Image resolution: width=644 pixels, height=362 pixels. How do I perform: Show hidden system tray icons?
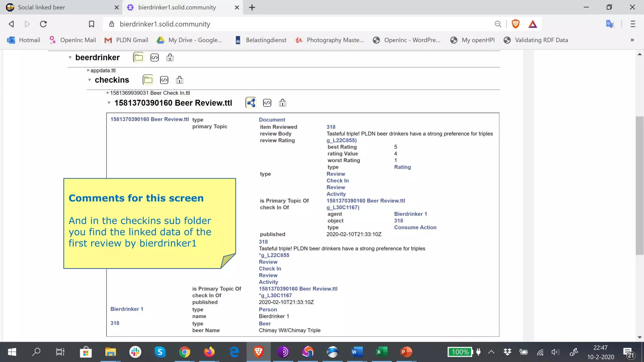pos(491,352)
